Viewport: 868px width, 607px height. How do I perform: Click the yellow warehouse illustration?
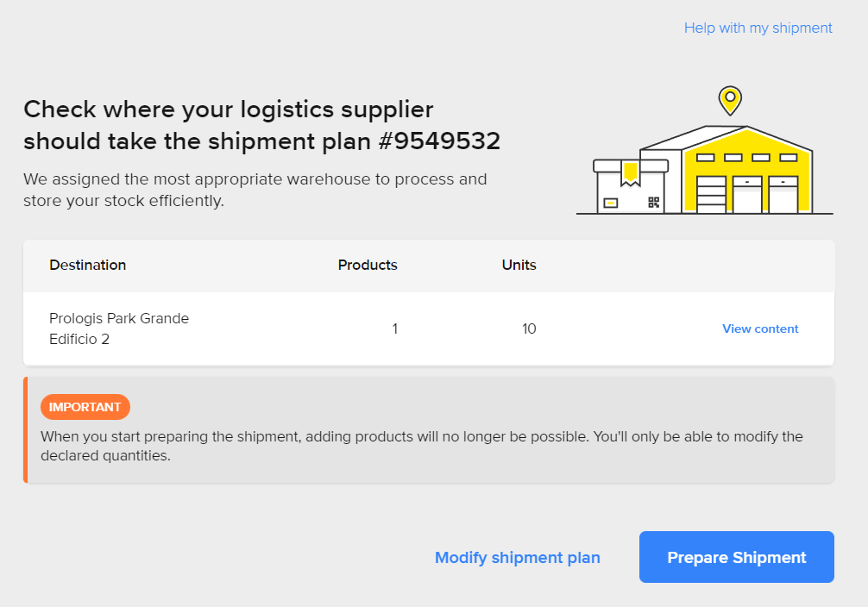746,172
